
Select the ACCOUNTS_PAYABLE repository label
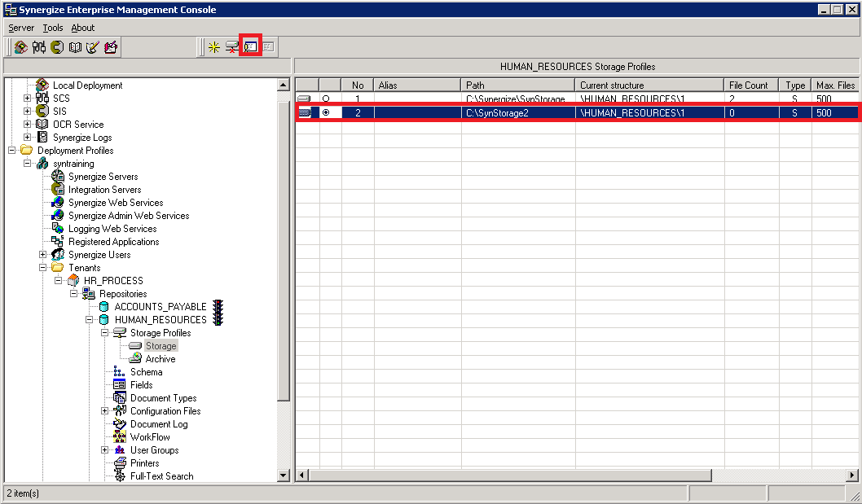(x=161, y=307)
